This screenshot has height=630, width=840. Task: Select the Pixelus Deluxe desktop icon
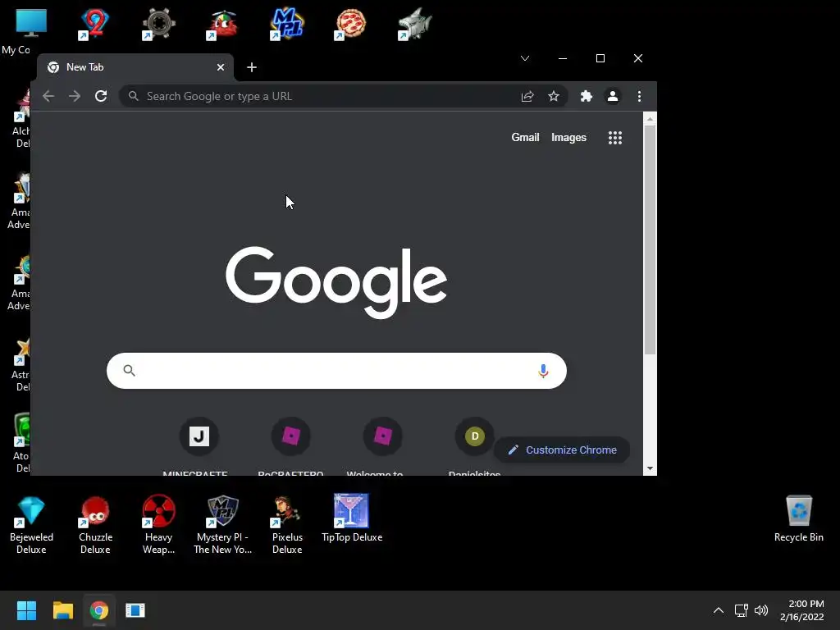pyautogui.click(x=287, y=525)
